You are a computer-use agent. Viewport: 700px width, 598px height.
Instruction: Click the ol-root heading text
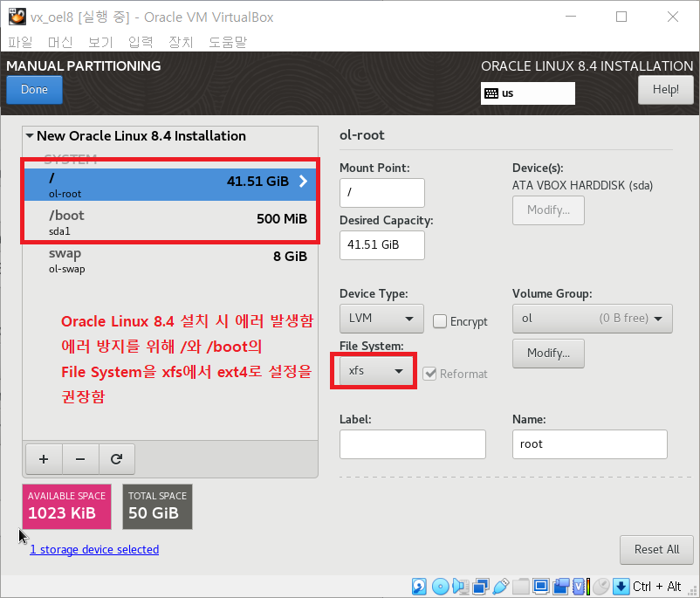[x=362, y=134]
